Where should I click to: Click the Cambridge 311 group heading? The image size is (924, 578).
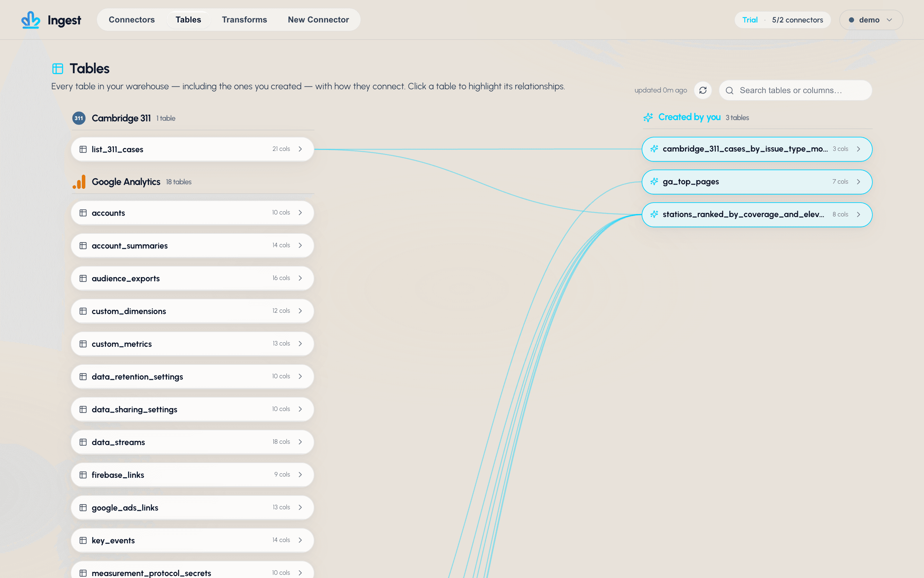click(x=121, y=118)
